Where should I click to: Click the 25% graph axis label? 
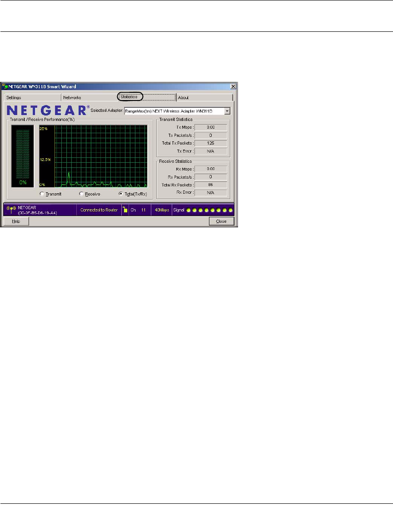tap(44, 129)
